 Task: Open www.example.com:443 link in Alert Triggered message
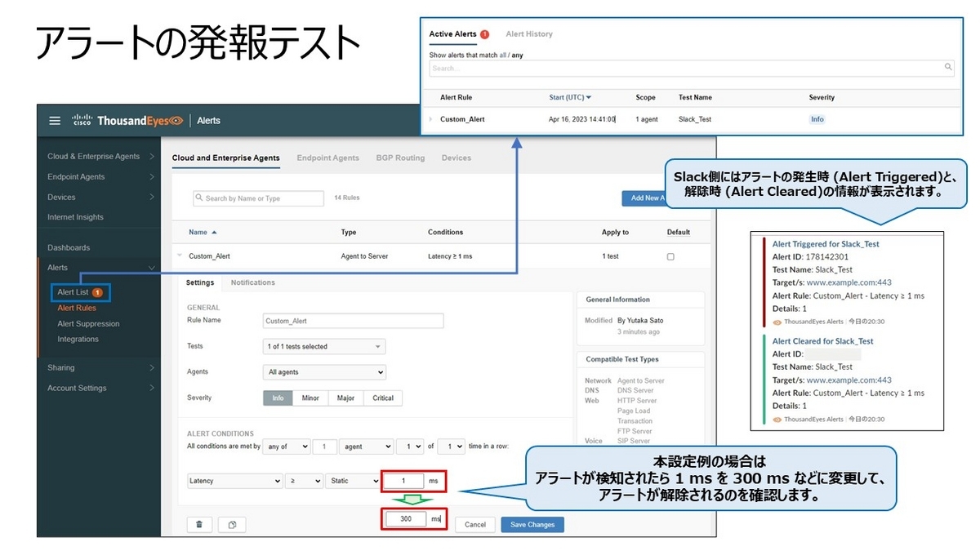[849, 282]
